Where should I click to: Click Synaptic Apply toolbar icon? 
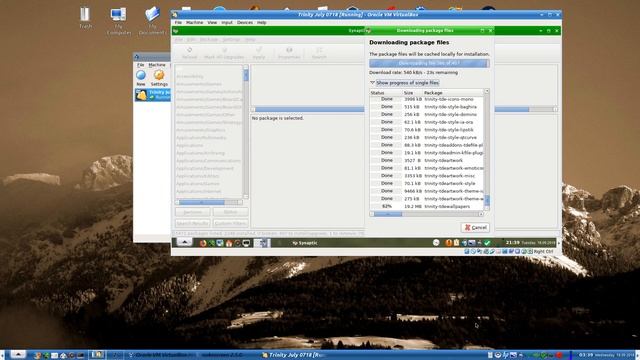(259, 53)
